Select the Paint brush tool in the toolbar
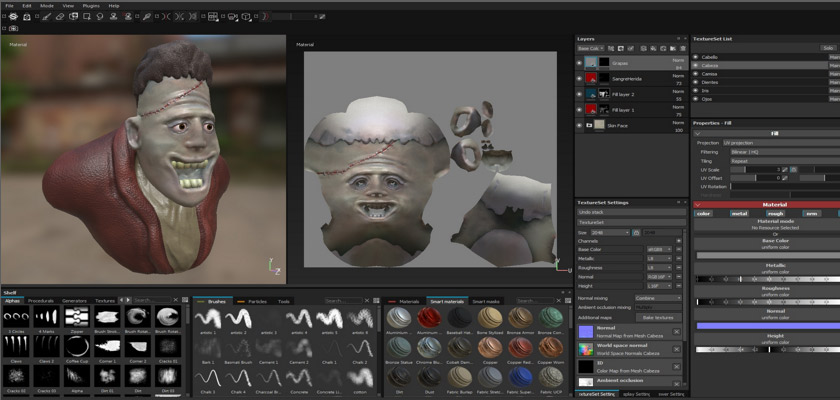The height and width of the screenshot is (400, 840). (x=45, y=16)
